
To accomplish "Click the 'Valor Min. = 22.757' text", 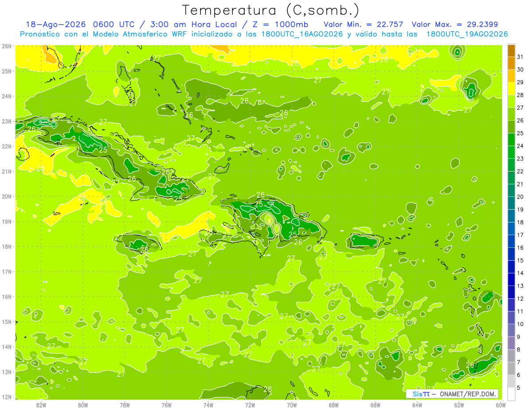I will tap(364, 25).
